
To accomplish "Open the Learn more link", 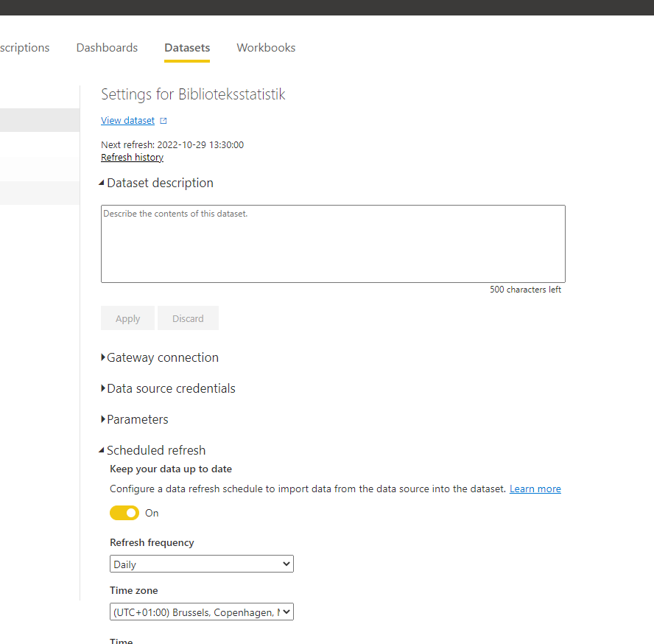I will click(535, 489).
